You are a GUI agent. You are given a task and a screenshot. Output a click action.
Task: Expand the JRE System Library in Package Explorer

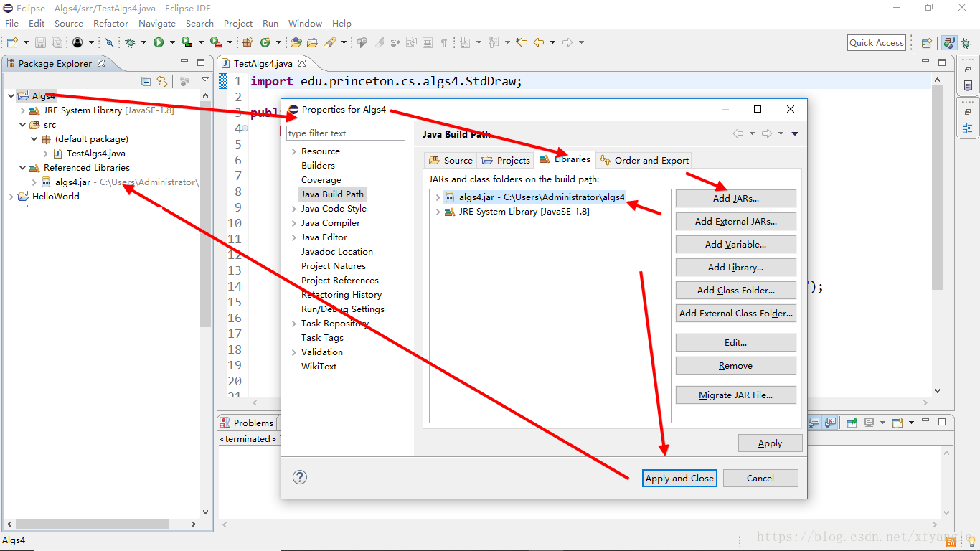pos(23,110)
